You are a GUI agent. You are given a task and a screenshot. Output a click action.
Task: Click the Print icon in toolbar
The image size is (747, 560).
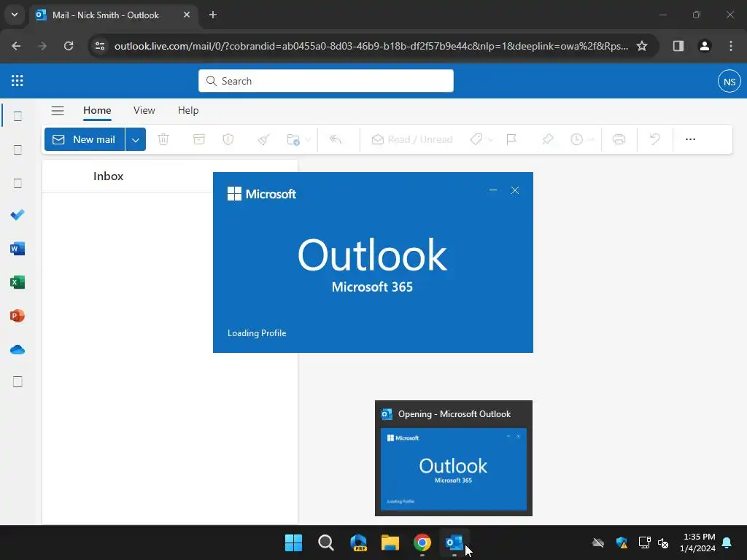(619, 139)
